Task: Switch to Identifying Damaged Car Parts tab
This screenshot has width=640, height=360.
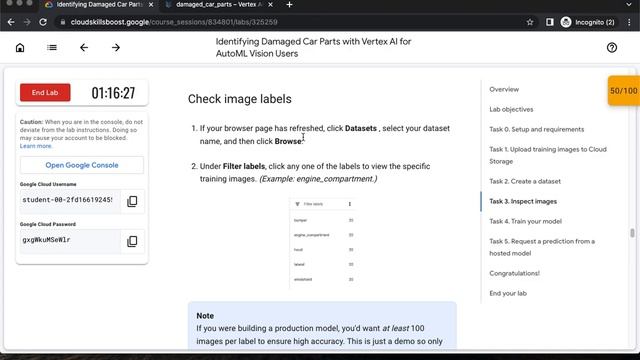Action: 100,4
